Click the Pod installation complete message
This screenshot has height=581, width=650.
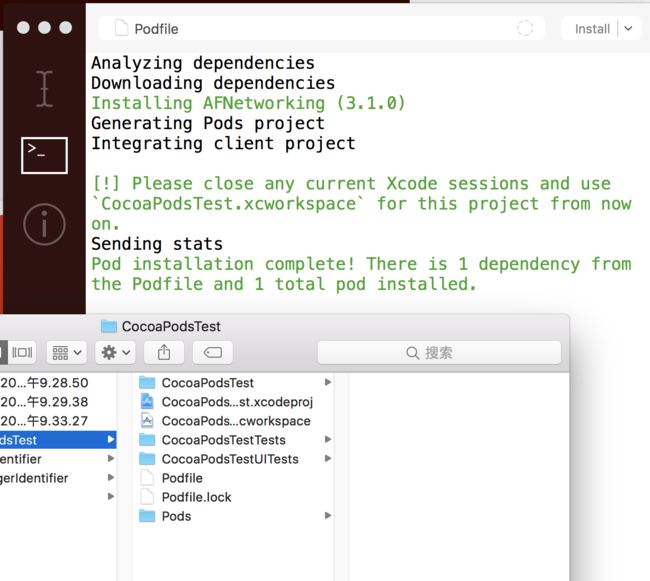click(x=361, y=274)
